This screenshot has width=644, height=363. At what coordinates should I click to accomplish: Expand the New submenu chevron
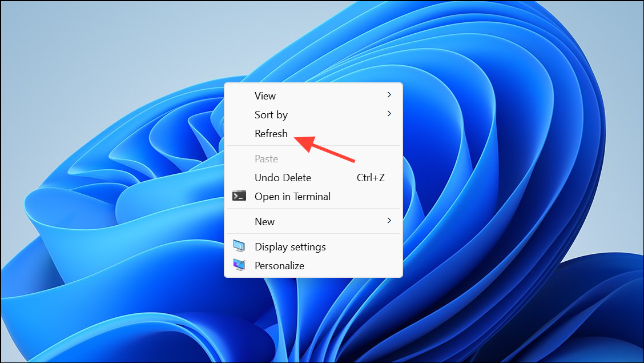point(389,221)
